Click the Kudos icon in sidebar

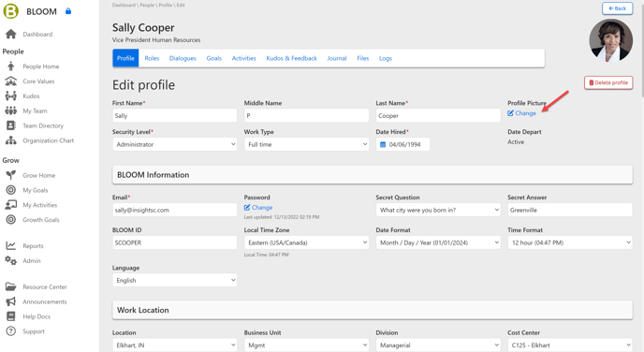click(11, 95)
